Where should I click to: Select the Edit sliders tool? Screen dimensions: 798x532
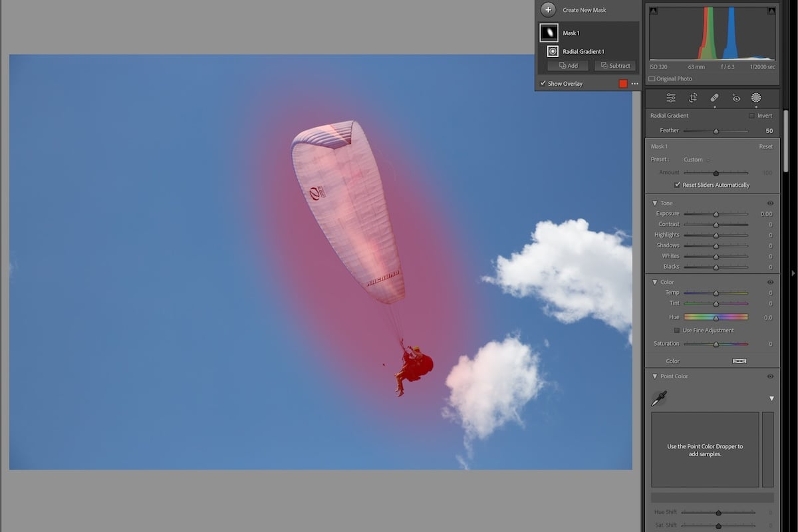point(670,98)
